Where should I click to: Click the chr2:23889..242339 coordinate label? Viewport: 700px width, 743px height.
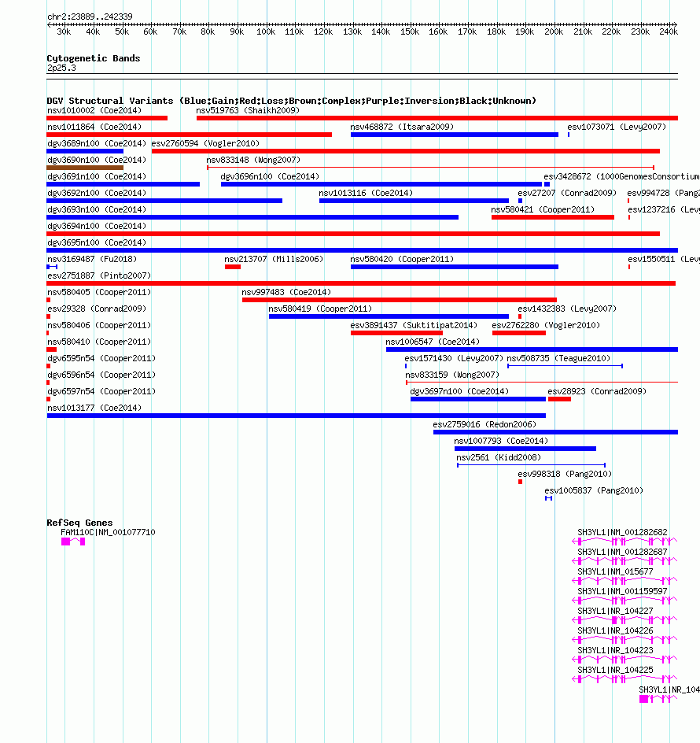[x=90, y=17]
